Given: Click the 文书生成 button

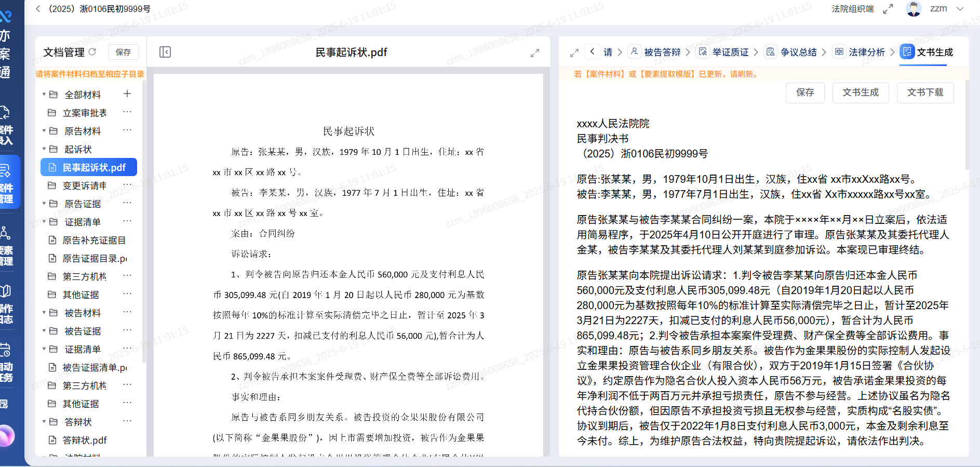Looking at the screenshot, I should [x=861, y=92].
